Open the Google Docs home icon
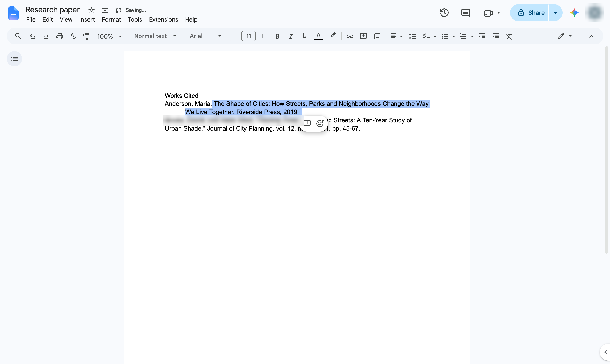 pyautogui.click(x=13, y=13)
